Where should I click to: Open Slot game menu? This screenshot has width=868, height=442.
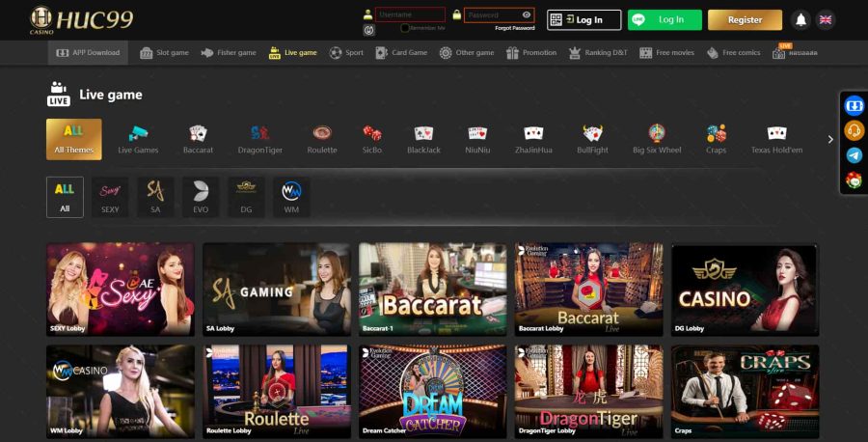coord(164,53)
